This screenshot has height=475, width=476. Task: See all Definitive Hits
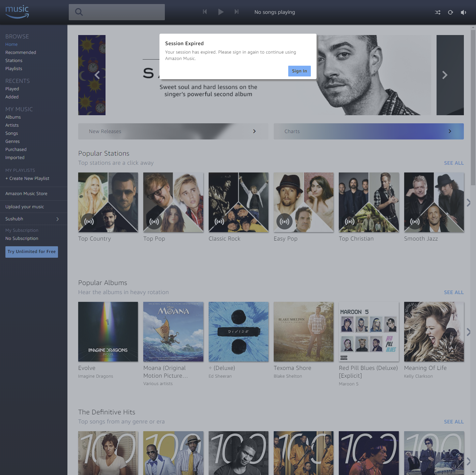(454, 422)
